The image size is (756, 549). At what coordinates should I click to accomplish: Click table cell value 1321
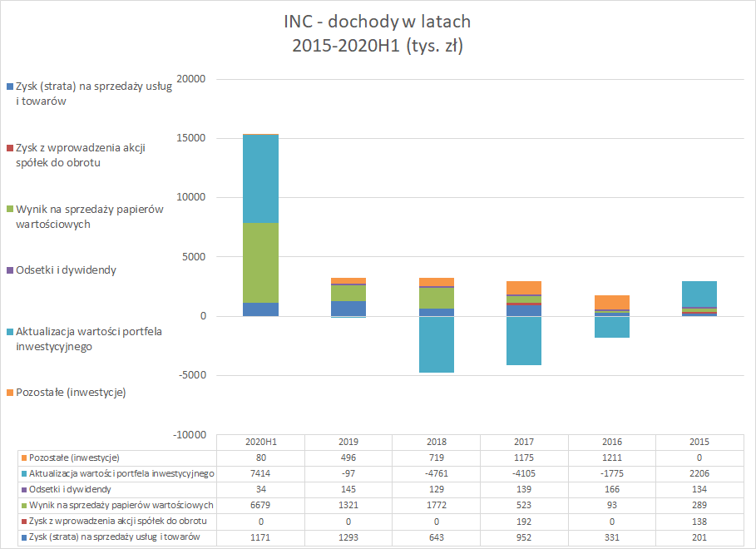[x=348, y=505]
